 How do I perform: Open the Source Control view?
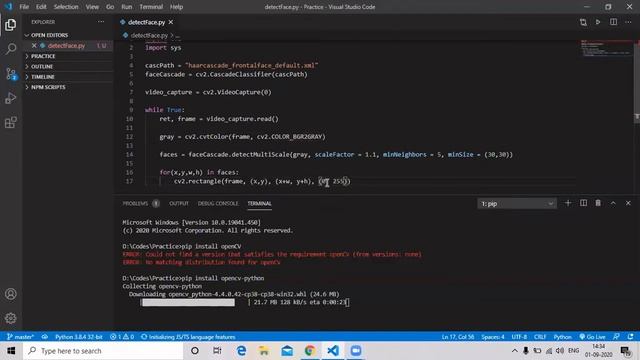(11, 74)
